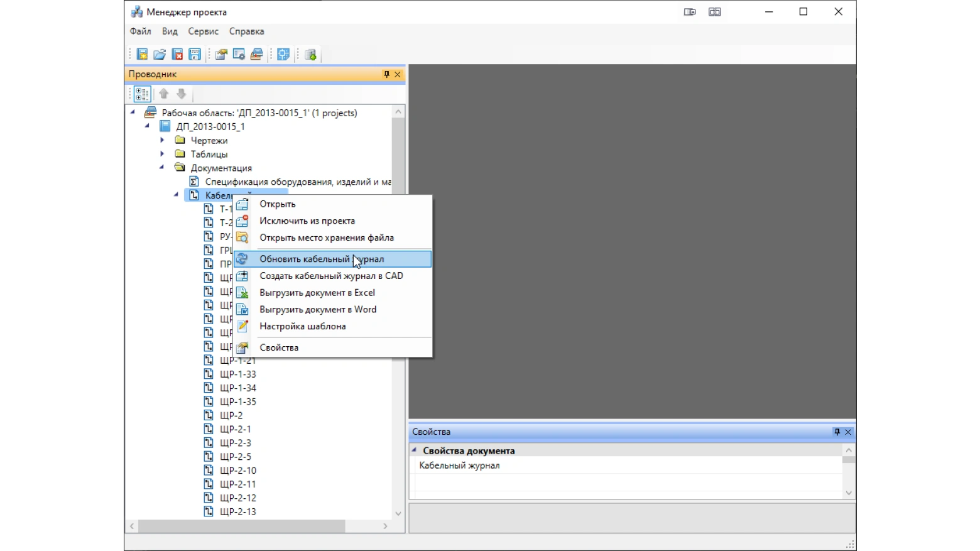980x551 pixels.
Task: Create a new project from the toolbar
Action: [x=142, y=55]
